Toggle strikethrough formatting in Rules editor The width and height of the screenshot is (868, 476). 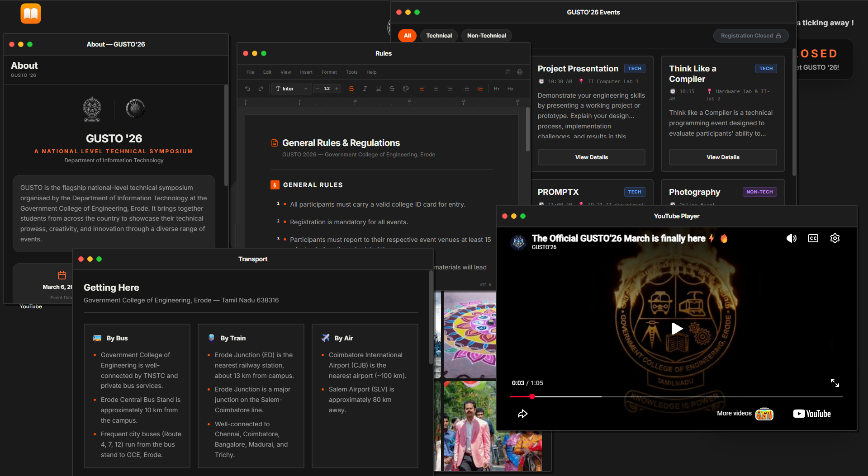[392, 89]
